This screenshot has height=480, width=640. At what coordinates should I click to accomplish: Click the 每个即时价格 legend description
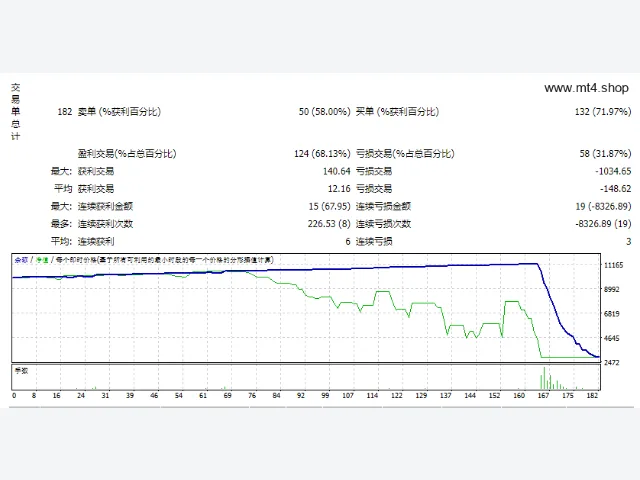pos(165,260)
